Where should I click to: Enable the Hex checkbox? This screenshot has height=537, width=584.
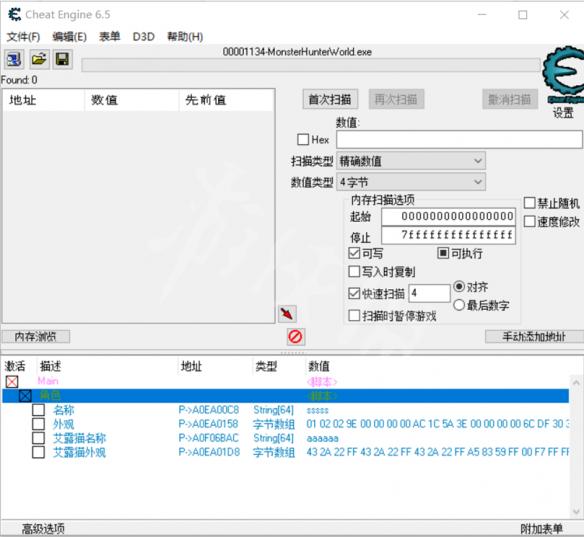[303, 140]
